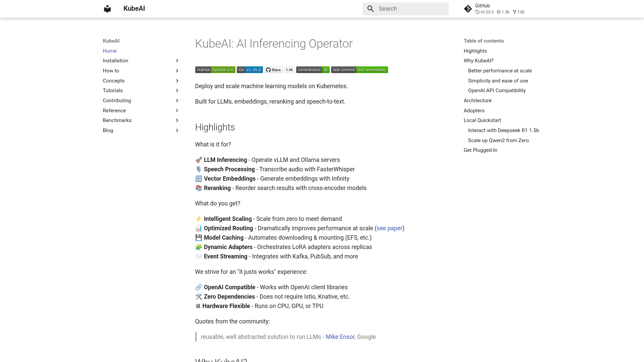
Task: Expand the Concepts section chevron
Action: tap(177, 81)
